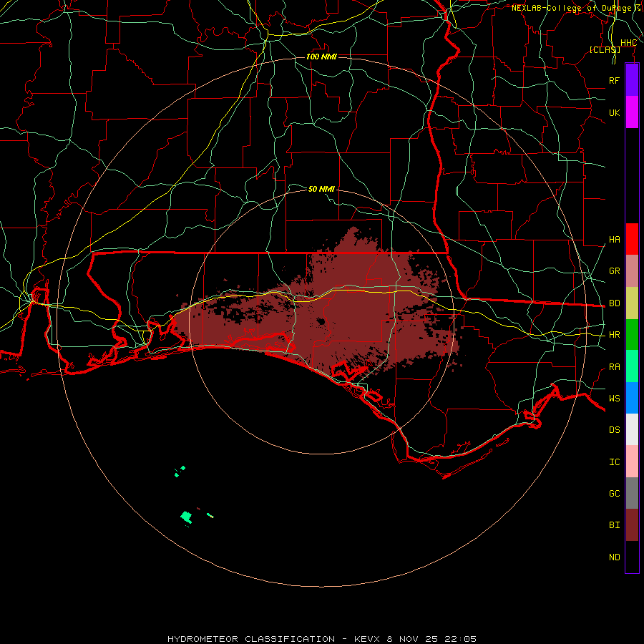Click the GC gray legend swatch
The height and width of the screenshot is (644, 644).
[632, 493]
